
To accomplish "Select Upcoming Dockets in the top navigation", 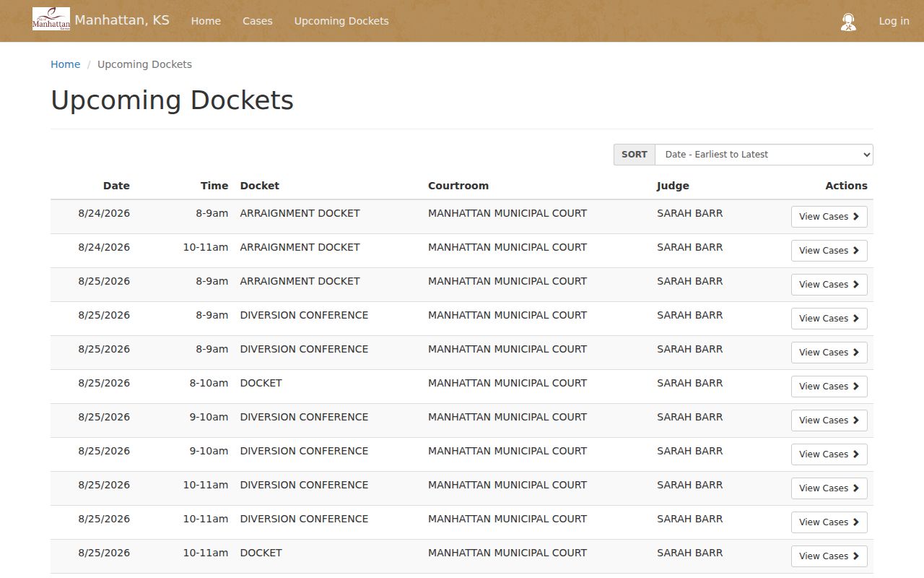I will pos(341,21).
